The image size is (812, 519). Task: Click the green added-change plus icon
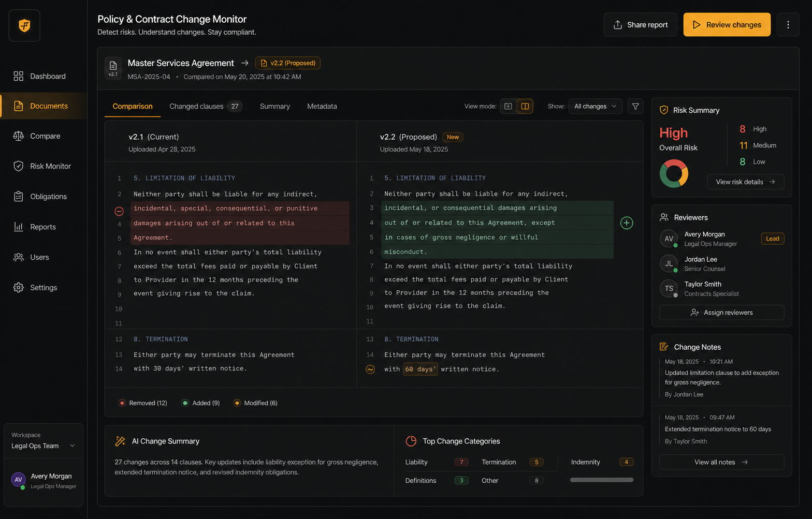[x=627, y=223]
